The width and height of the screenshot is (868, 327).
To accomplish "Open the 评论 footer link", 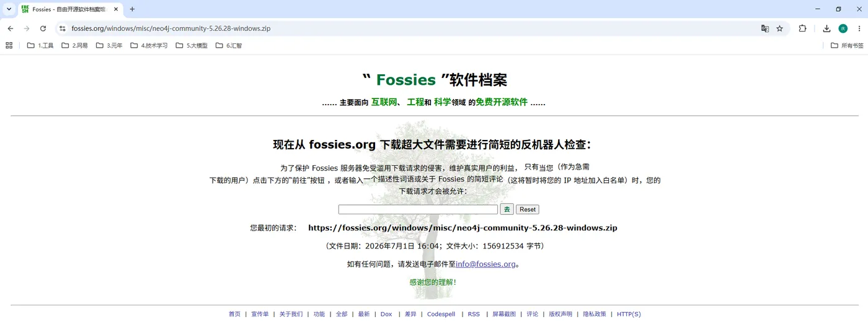I will pos(532,314).
